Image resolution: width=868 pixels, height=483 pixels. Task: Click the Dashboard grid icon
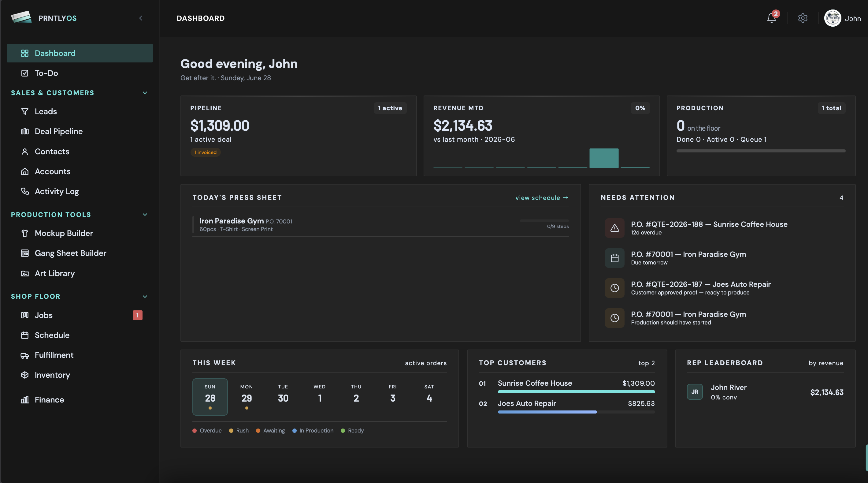[24, 53]
